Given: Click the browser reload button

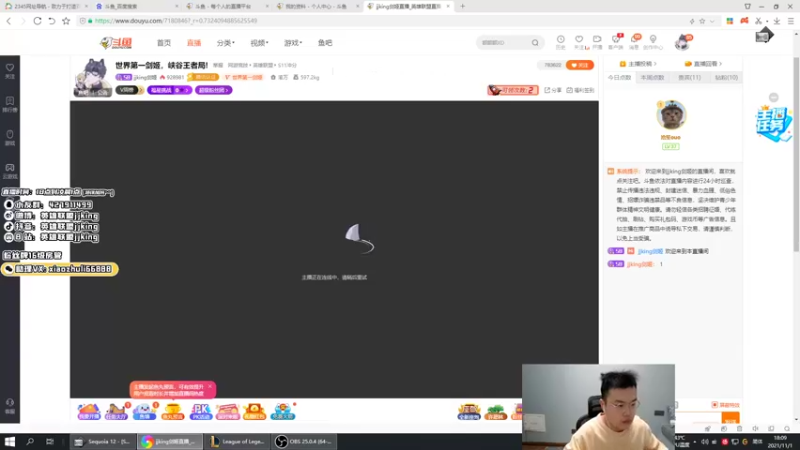Looking at the screenshot, I should pos(37,21).
